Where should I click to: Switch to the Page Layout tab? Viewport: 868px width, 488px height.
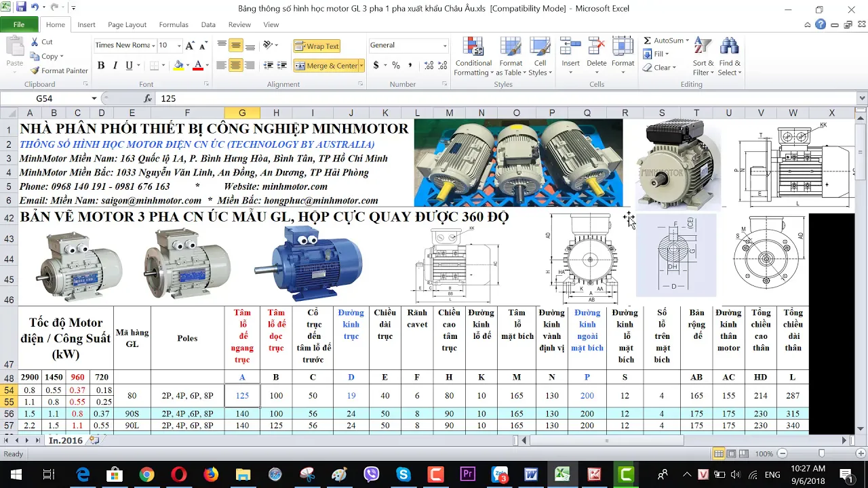127,24
